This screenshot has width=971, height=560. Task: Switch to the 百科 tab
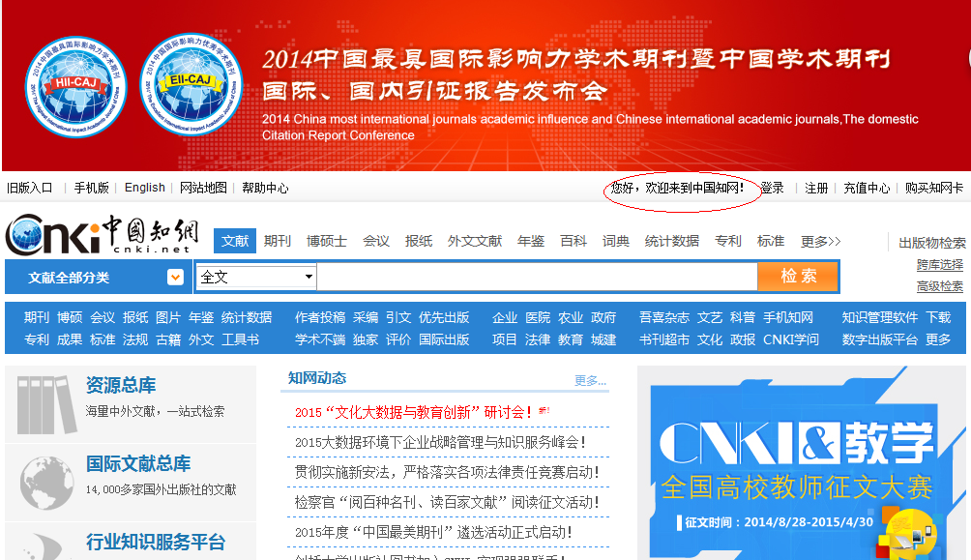(574, 241)
